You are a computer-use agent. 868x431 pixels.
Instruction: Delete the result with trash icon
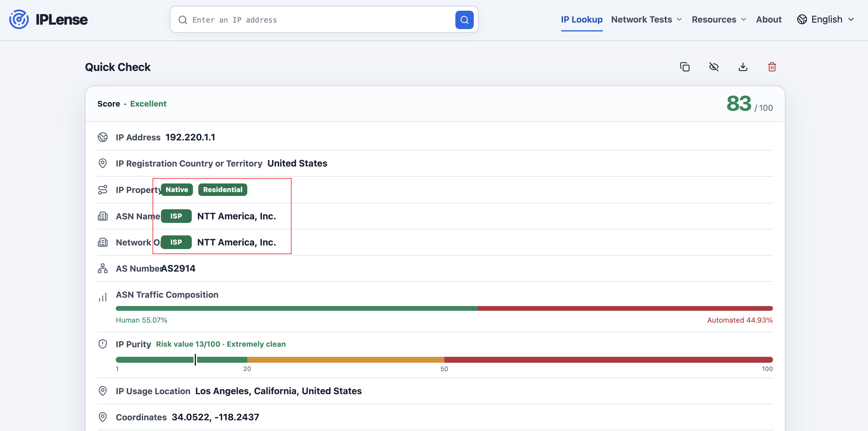pyautogui.click(x=772, y=67)
